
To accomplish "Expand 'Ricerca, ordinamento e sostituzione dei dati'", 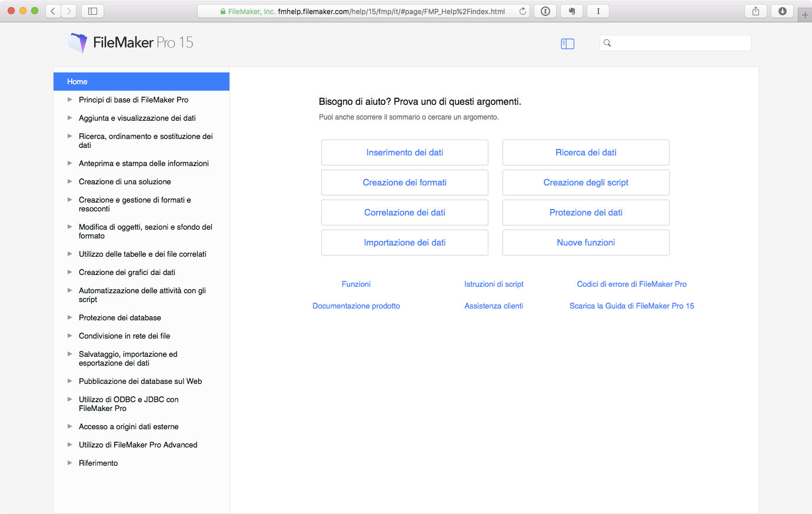I will 70,136.
